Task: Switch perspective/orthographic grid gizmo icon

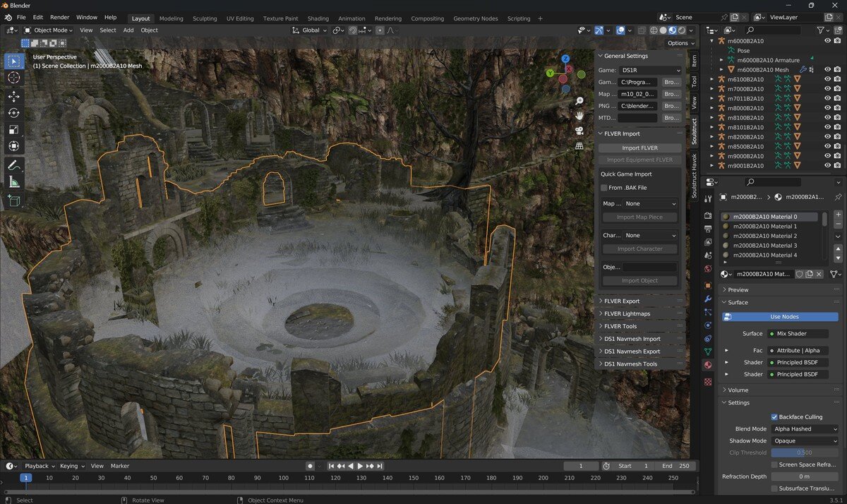Action: 579,145
